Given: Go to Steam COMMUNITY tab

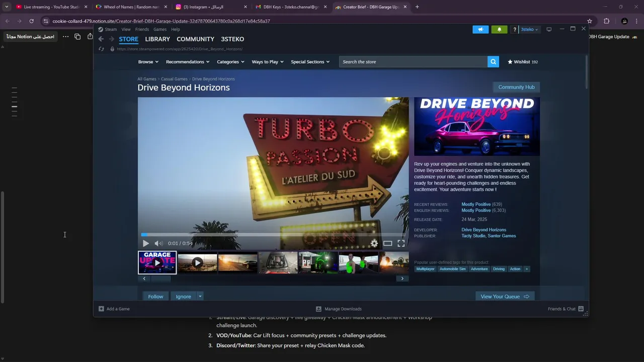Looking at the screenshot, I should click(195, 39).
